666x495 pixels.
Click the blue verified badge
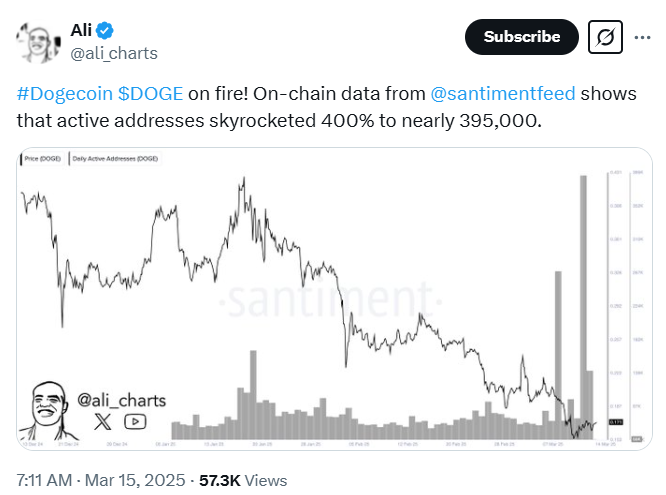coord(104,31)
